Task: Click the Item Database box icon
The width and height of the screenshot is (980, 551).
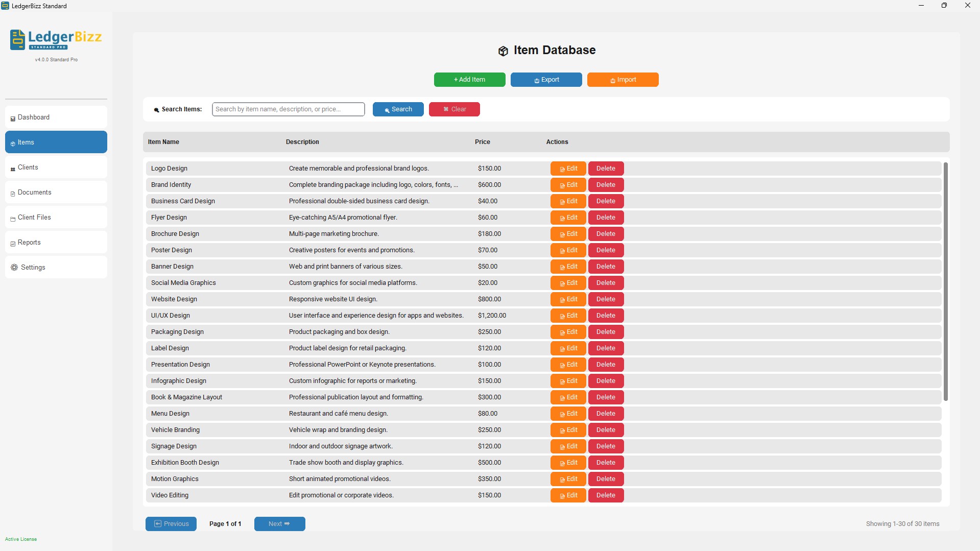Action: click(503, 51)
